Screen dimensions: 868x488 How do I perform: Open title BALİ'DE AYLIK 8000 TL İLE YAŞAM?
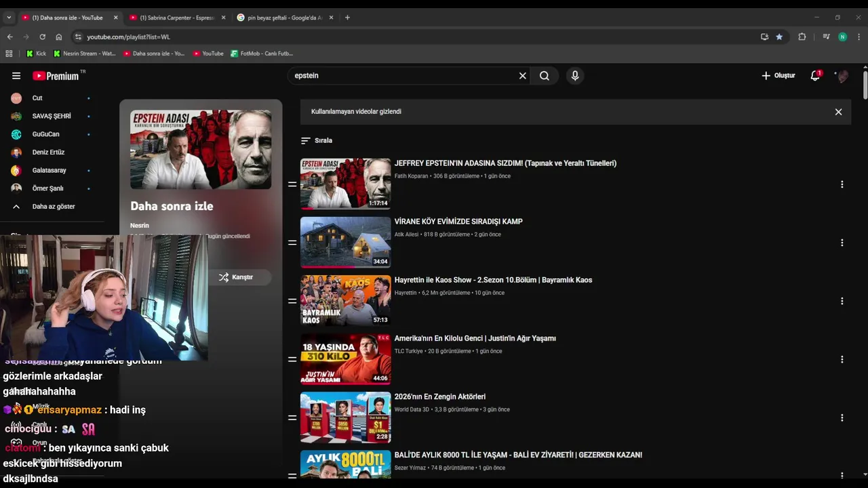click(x=518, y=455)
